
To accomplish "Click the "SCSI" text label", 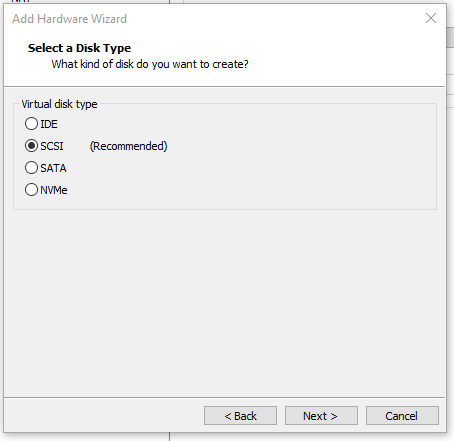I will [x=52, y=146].
